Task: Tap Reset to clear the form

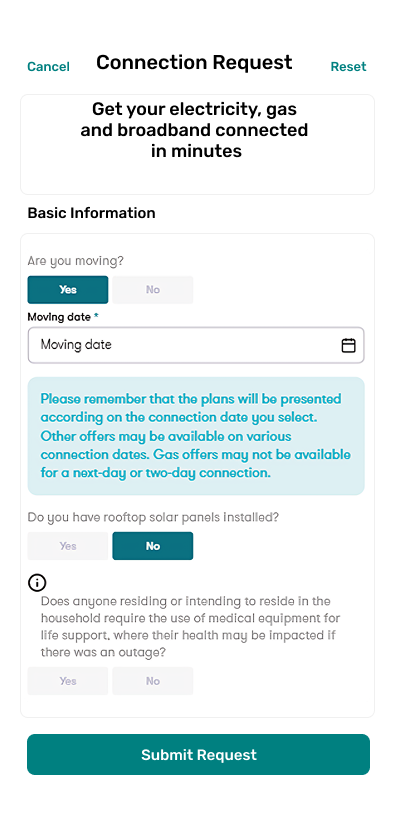Action: tap(348, 67)
